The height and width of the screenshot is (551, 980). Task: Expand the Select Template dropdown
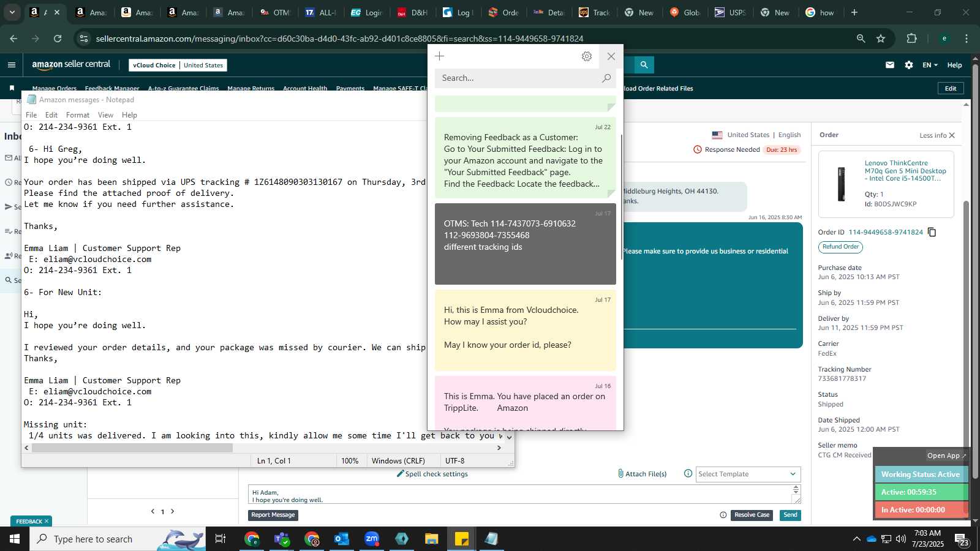click(x=748, y=474)
